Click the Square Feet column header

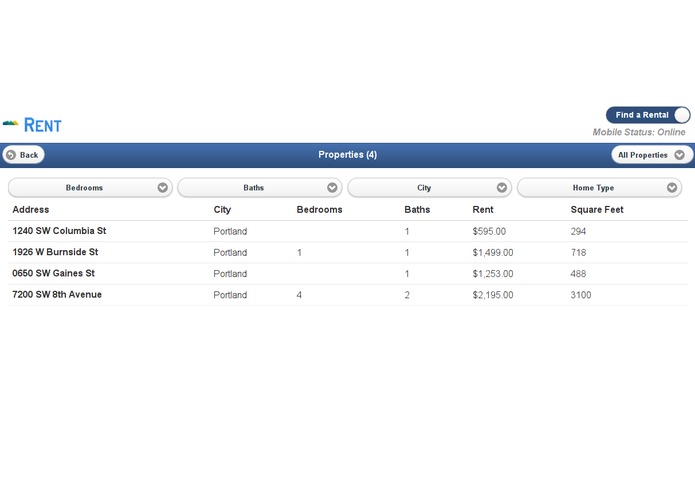click(597, 210)
